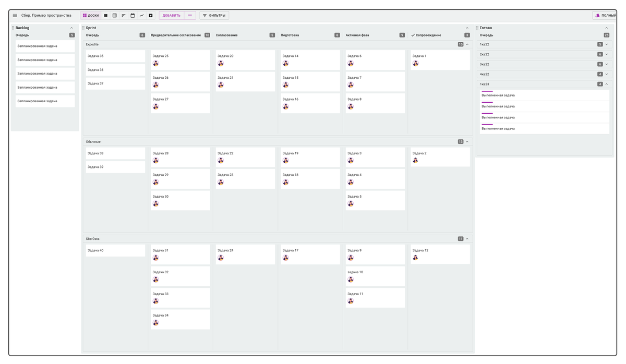This screenshot has height=364, width=626.
Task: Collapse the SberData swimlane
Action: 467,239
